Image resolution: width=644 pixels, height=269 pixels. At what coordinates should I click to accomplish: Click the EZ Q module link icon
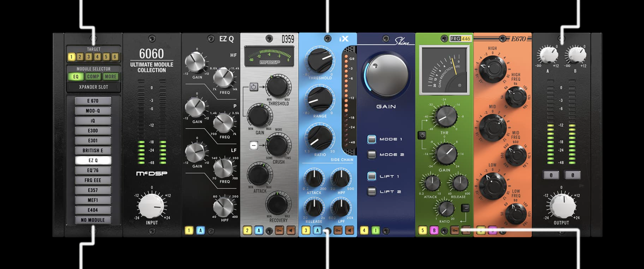211,231
